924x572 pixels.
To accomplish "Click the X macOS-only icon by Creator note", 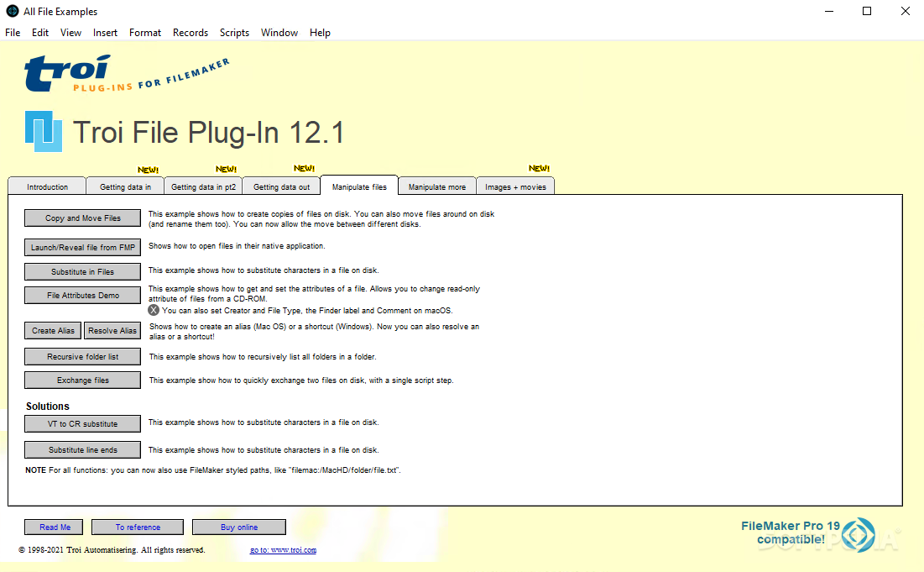I will [x=154, y=310].
